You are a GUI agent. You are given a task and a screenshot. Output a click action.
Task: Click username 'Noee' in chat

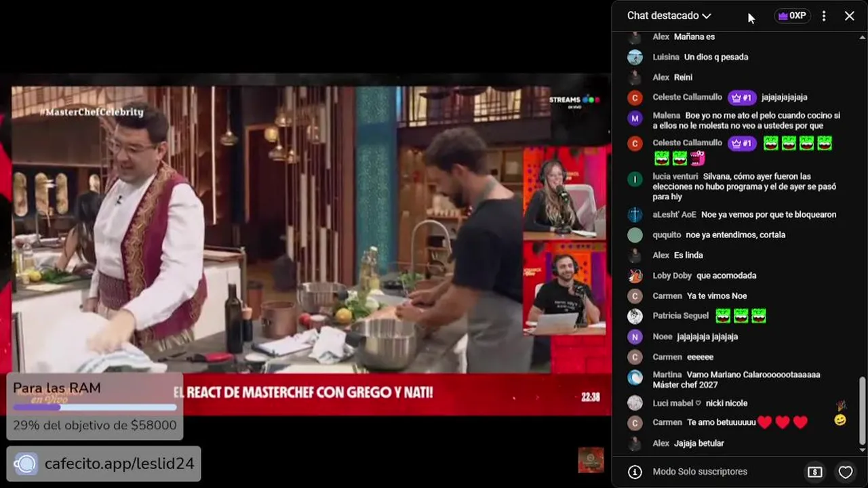point(663,336)
